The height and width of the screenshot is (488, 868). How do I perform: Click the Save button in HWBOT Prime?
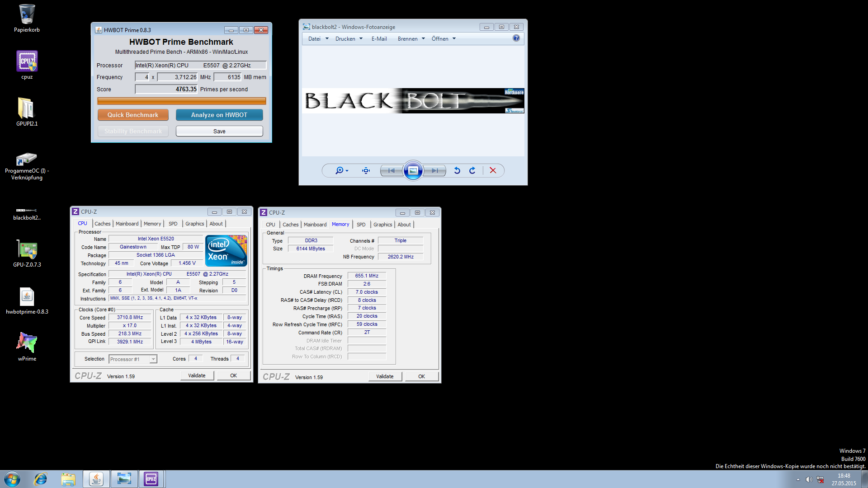tap(219, 131)
